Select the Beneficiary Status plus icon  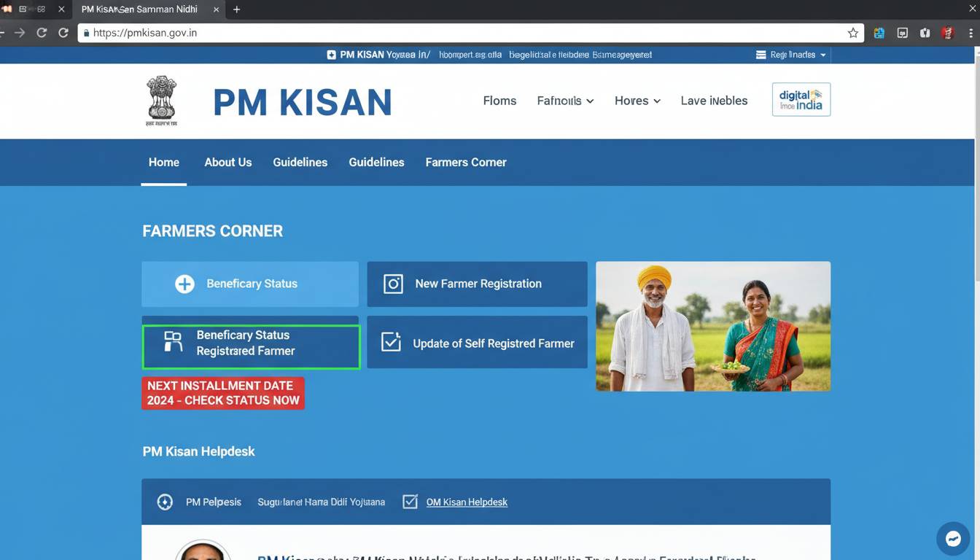[x=184, y=284]
